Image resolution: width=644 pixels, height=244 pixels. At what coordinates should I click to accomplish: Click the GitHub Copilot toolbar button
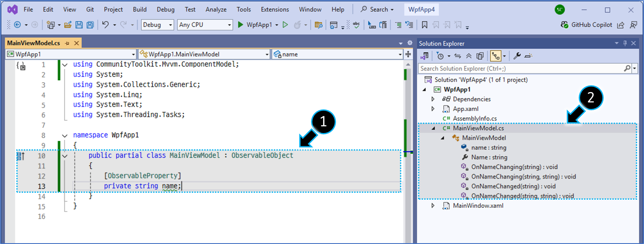tap(586, 25)
